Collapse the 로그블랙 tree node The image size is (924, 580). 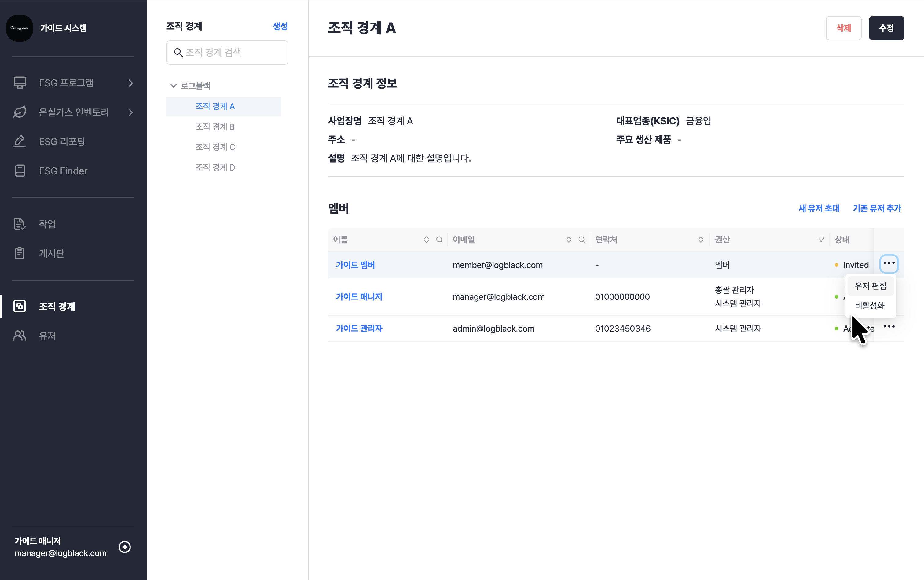(x=173, y=86)
